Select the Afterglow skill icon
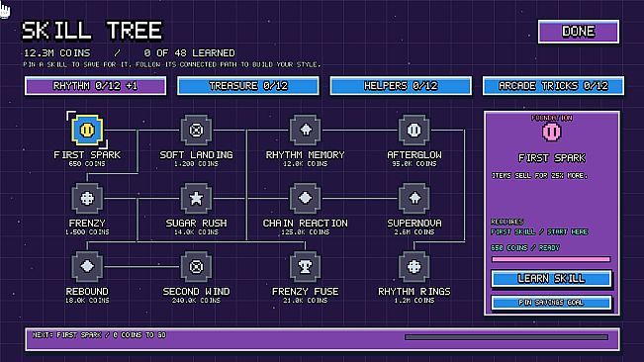Screen dimensions: 644x362 pyautogui.click(x=414, y=131)
